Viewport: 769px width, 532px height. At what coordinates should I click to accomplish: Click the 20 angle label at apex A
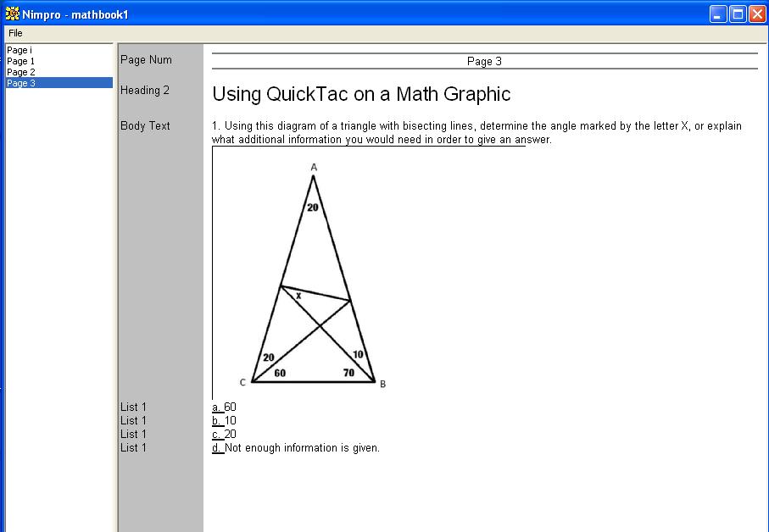click(312, 208)
